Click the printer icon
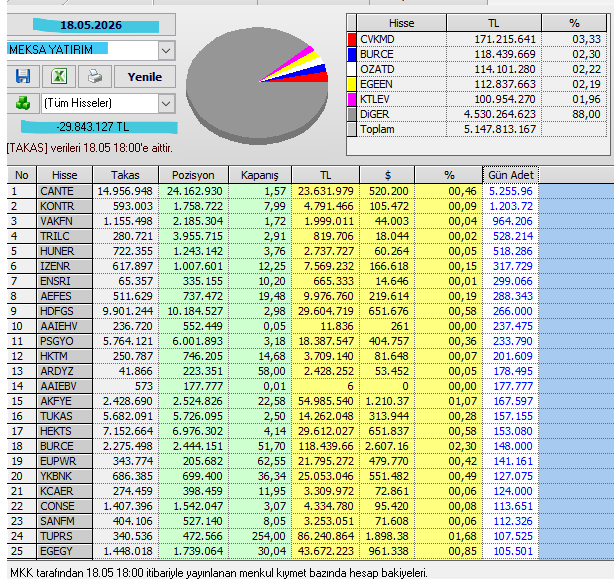The height and width of the screenshot is (579, 614). 95,76
